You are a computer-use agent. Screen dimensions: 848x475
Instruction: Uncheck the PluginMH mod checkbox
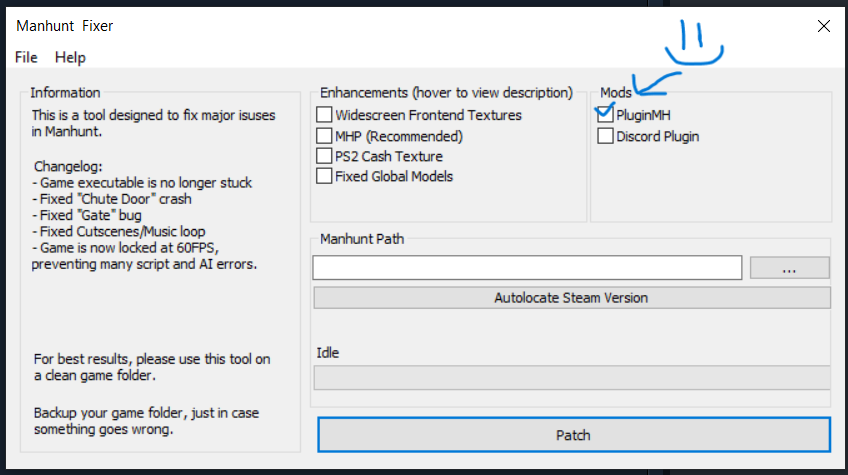coord(605,115)
